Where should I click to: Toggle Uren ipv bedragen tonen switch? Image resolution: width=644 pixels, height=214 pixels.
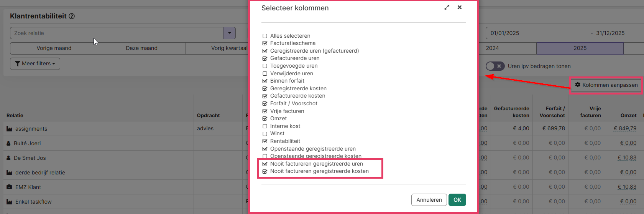[495, 66]
